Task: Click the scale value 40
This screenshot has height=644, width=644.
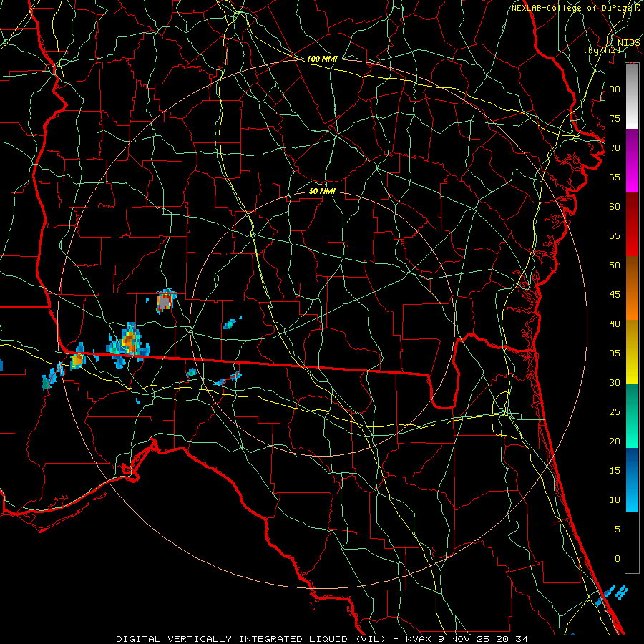Action: (x=615, y=323)
